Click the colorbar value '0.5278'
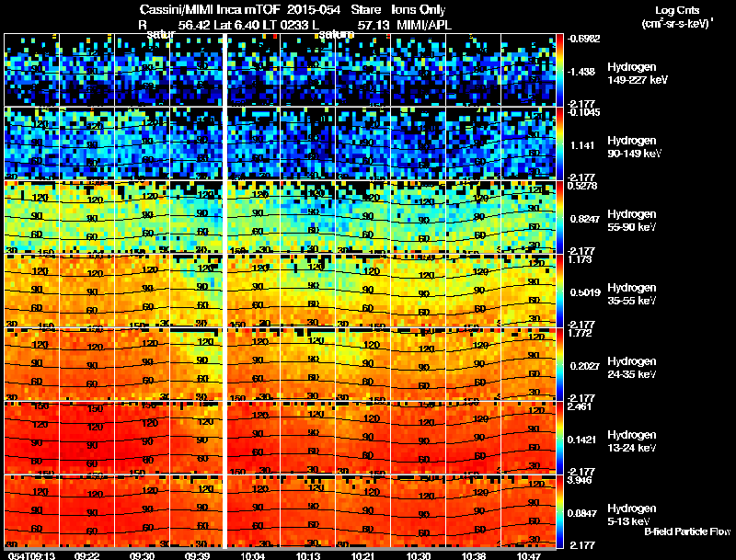Image resolution: width=736 pixels, height=560 pixels. click(x=582, y=186)
